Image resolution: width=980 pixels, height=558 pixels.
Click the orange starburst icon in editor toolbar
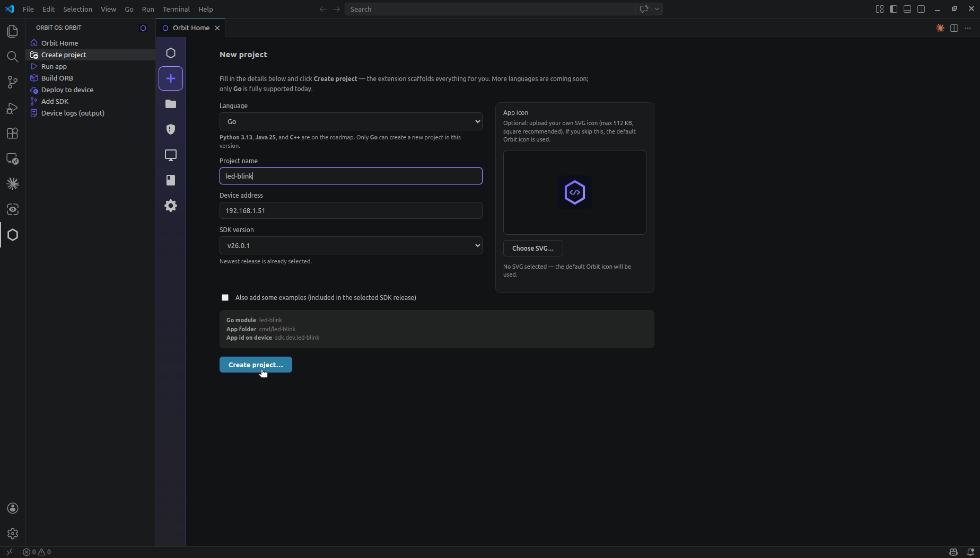(940, 28)
